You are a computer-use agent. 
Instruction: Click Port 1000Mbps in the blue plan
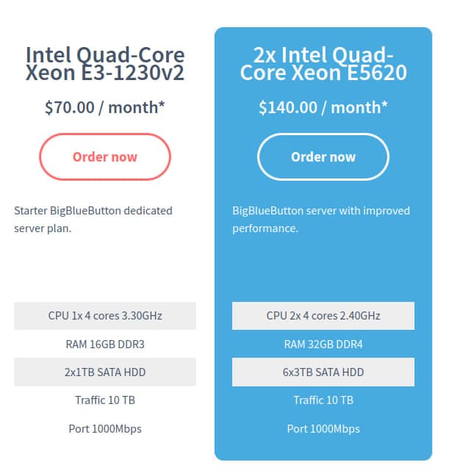point(323,428)
